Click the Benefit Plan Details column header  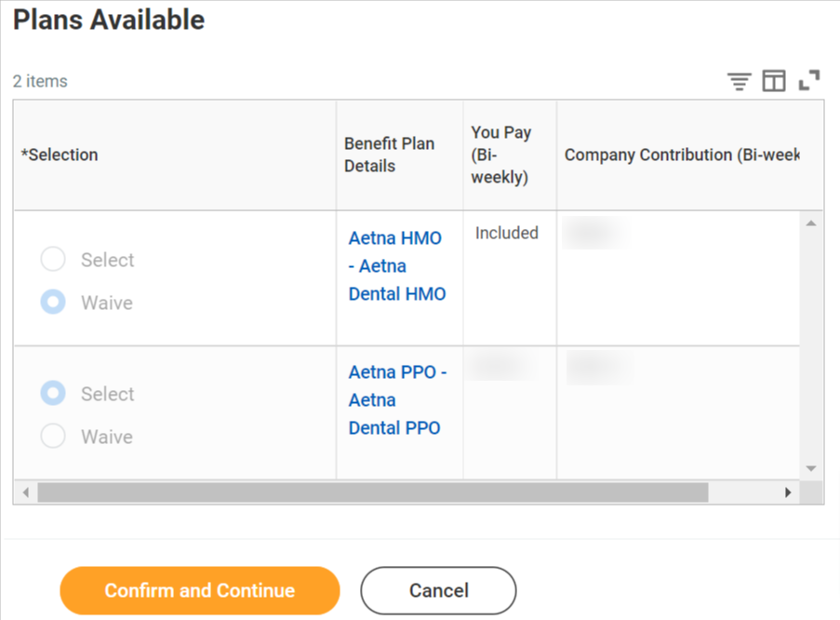[390, 155]
